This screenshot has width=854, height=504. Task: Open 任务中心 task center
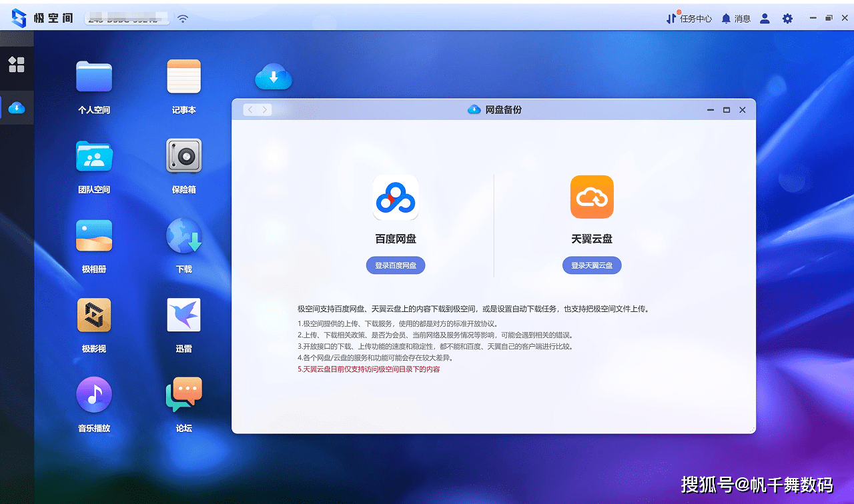(x=689, y=19)
